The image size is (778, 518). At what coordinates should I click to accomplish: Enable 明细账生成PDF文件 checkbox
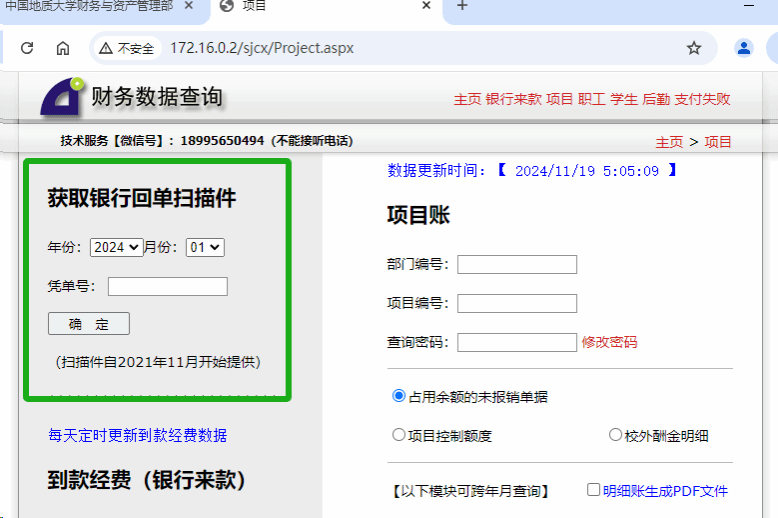(x=593, y=490)
